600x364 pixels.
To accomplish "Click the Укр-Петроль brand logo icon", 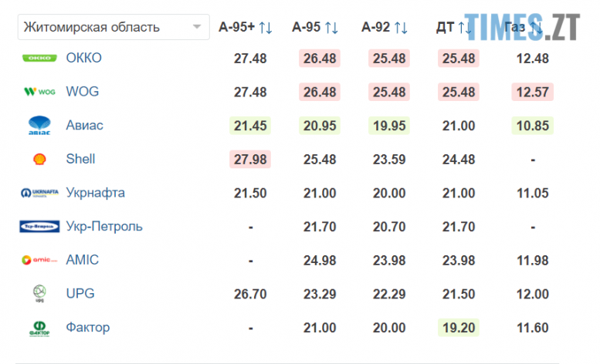I will (x=39, y=227).
